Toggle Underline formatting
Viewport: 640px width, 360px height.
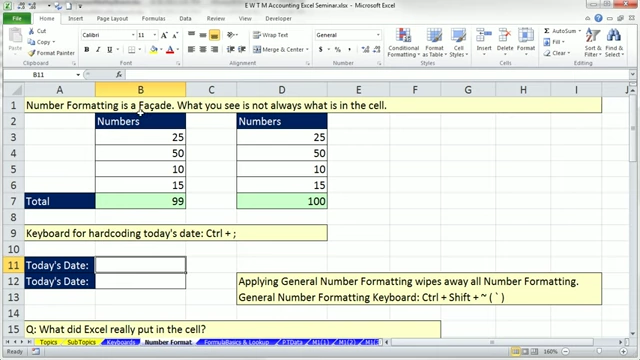109,49
